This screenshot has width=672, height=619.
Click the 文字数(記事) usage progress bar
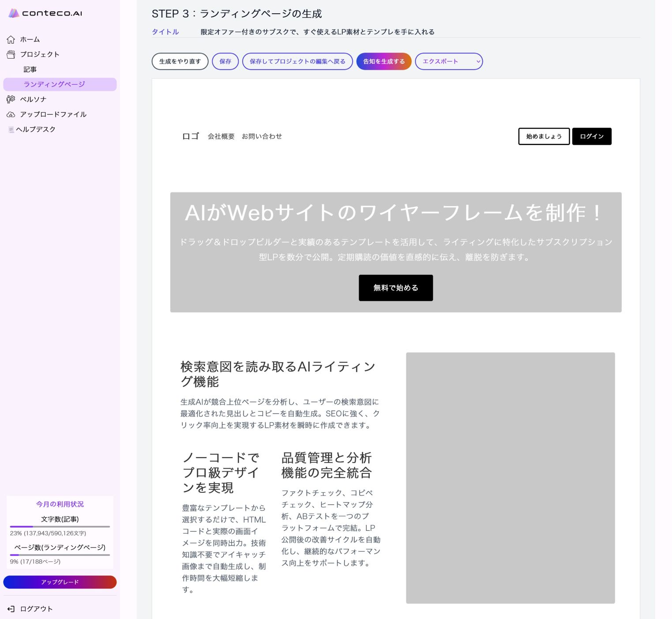click(60, 526)
